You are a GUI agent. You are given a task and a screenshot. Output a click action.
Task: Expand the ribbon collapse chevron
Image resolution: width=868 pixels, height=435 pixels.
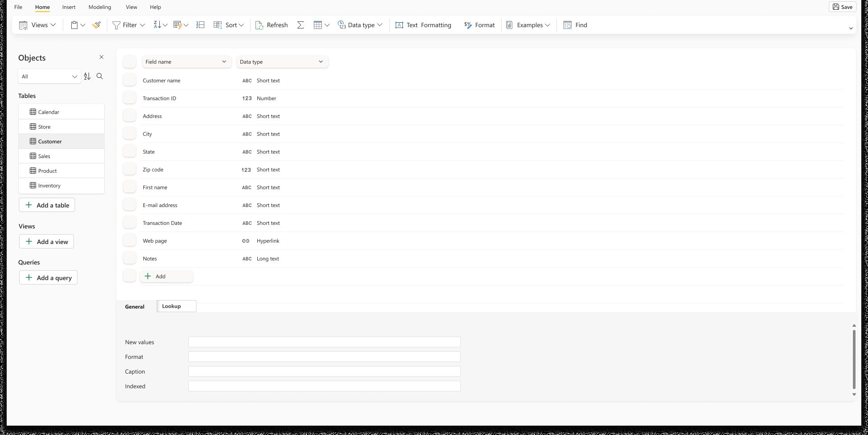point(851,28)
